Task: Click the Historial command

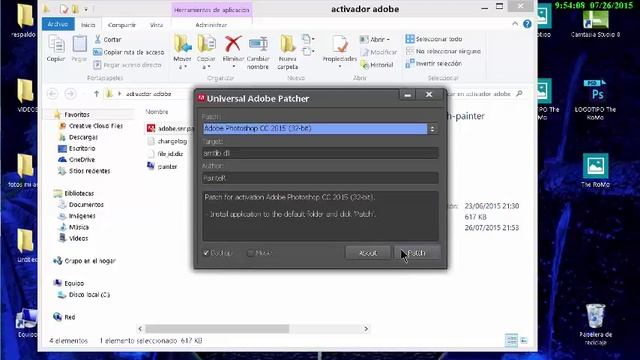Action: [377, 65]
